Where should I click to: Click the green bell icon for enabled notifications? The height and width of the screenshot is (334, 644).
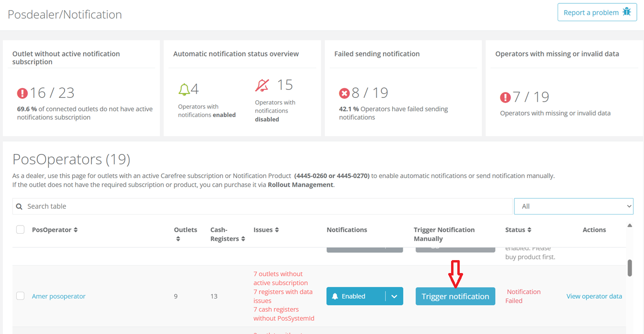point(184,89)
